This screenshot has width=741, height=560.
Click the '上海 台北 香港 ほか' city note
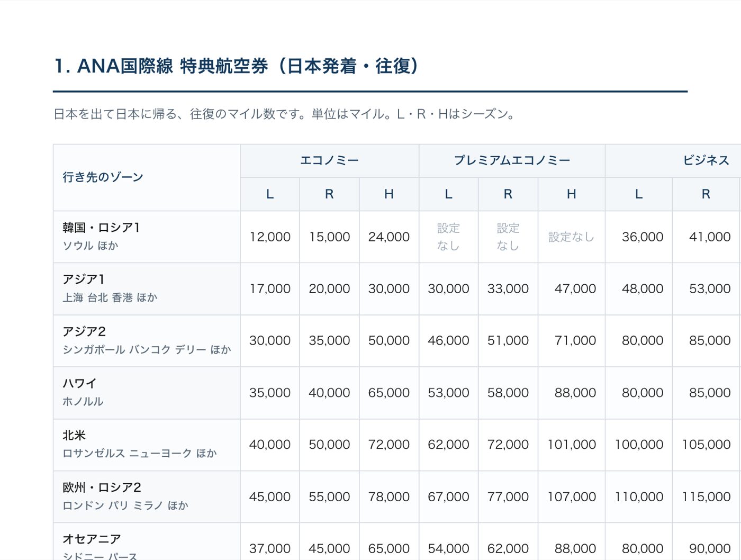tap(110, 297)
